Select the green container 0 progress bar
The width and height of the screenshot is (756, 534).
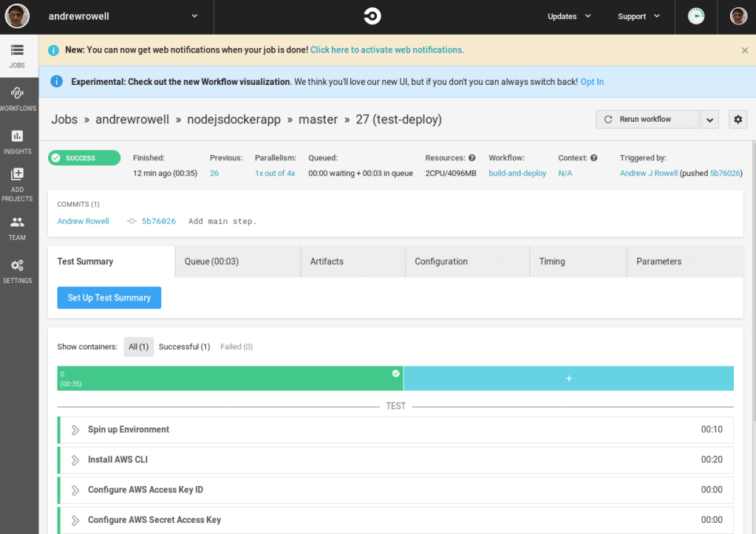coord(230,379)
